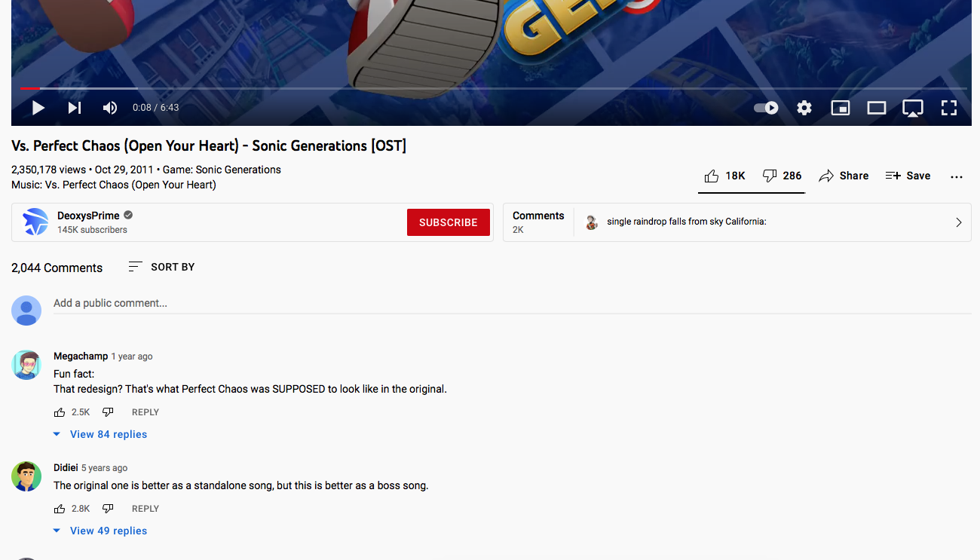Image resolution: width=980 pixels, height=560 pixels.
Task: Dislike Megachamp's comment
Action: [x=108, y=412]
